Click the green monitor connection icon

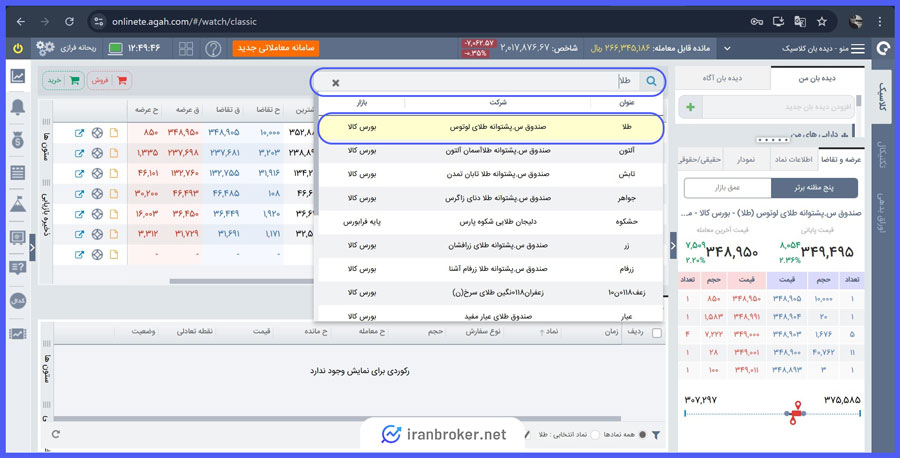115,49
